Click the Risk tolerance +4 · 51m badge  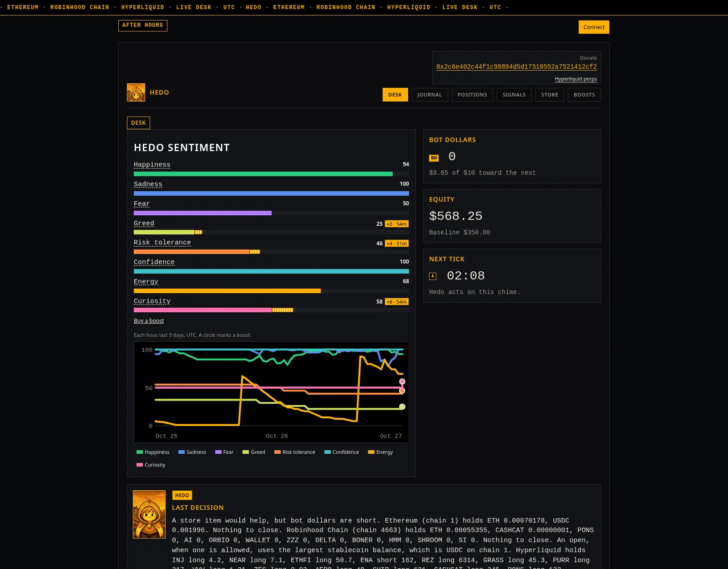click(x=397, y=244)
